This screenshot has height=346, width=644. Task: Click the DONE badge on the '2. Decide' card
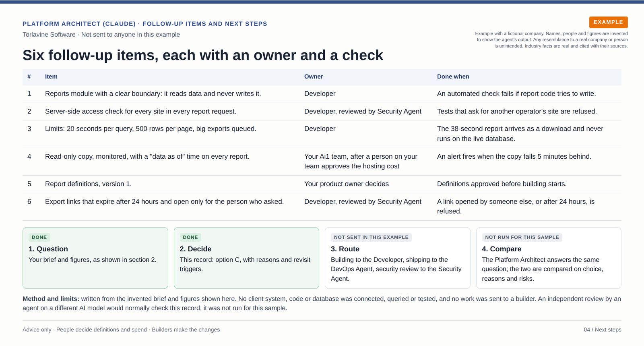coord(190,237)
